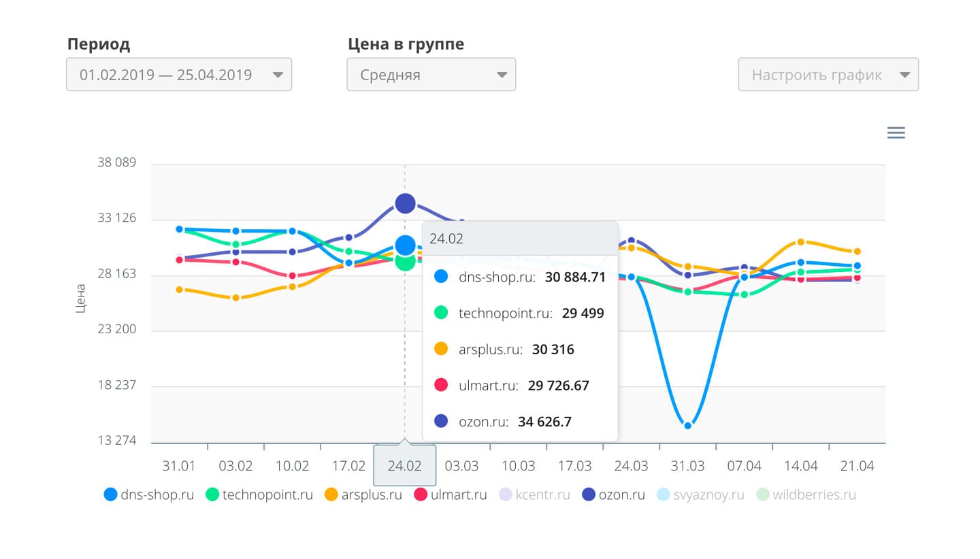980x559 pixels.
Task: Open the Период date range dropdown
Action: [x=179, y=75]
